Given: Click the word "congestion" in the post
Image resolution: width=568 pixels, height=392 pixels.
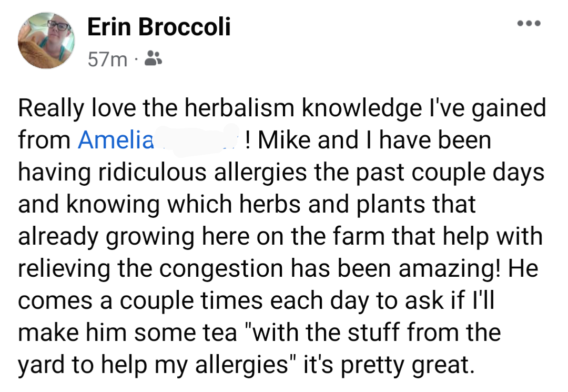Looking at the screenshot, I should click(x=223, y=269).
